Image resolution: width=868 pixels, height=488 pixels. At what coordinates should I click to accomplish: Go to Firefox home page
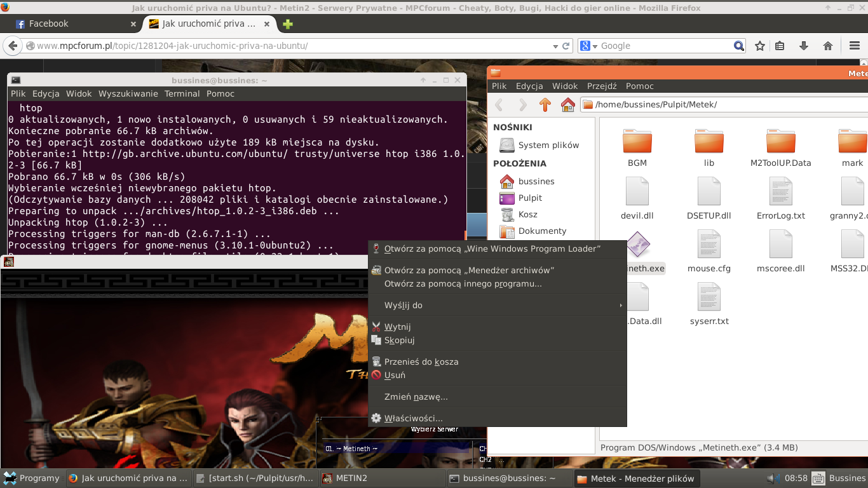828,46
